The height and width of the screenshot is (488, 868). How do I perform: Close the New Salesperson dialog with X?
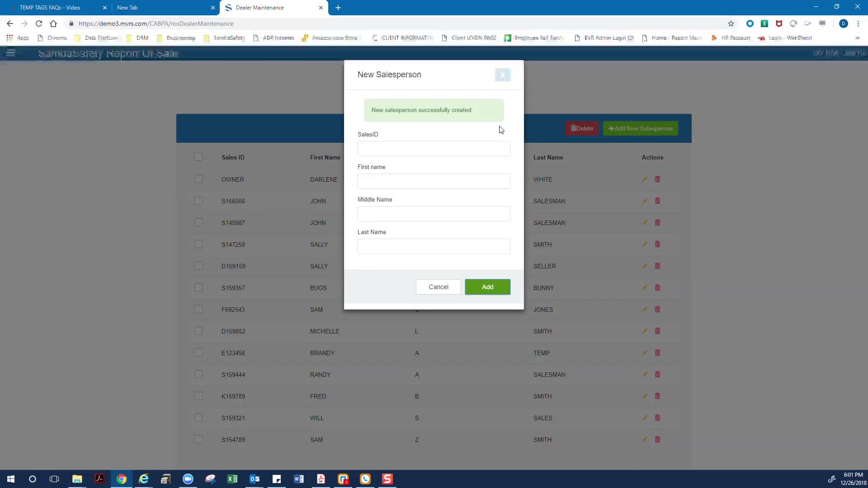[x=502, y=75]
